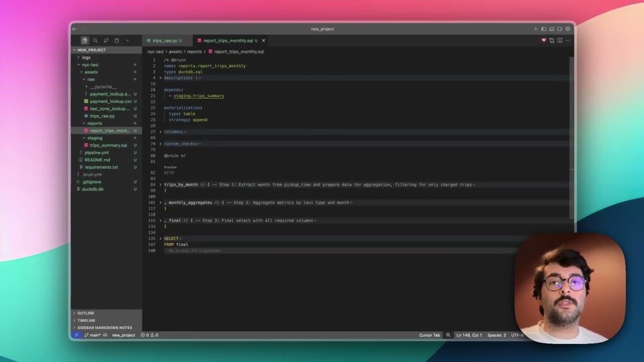Screen dimensions: 644x362
Task: Open the settings gear in title bar
Action: click(568, 29)
